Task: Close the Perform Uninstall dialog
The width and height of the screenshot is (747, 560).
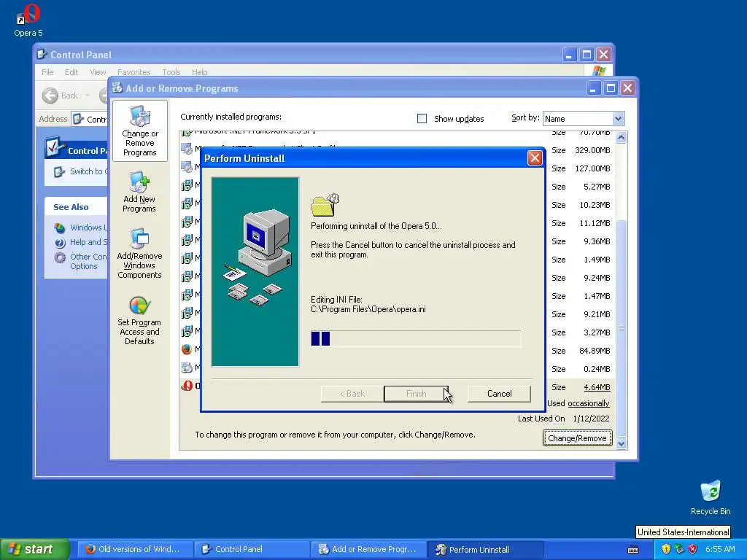Action: [x=535, y=158]
